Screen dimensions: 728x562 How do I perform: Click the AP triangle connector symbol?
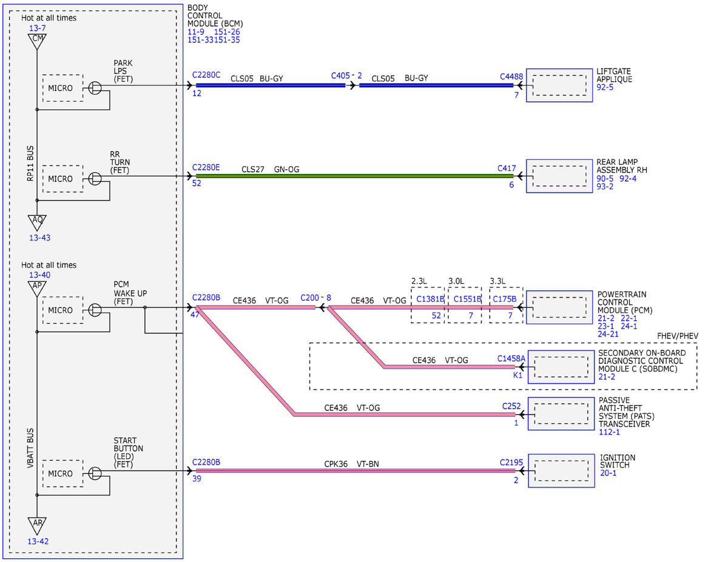(x=37, y=287)
